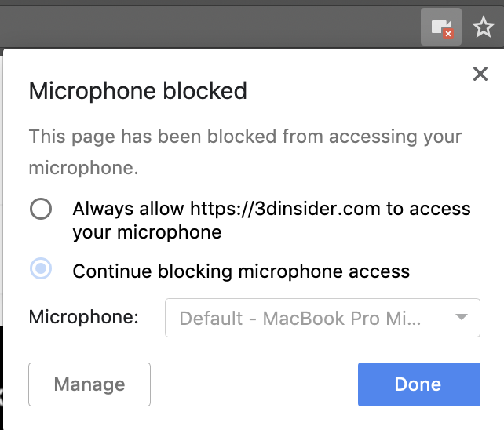Click the "your microphone" second line of allow option
This screenshot has width=504, height=430.
tap(147, 232)
